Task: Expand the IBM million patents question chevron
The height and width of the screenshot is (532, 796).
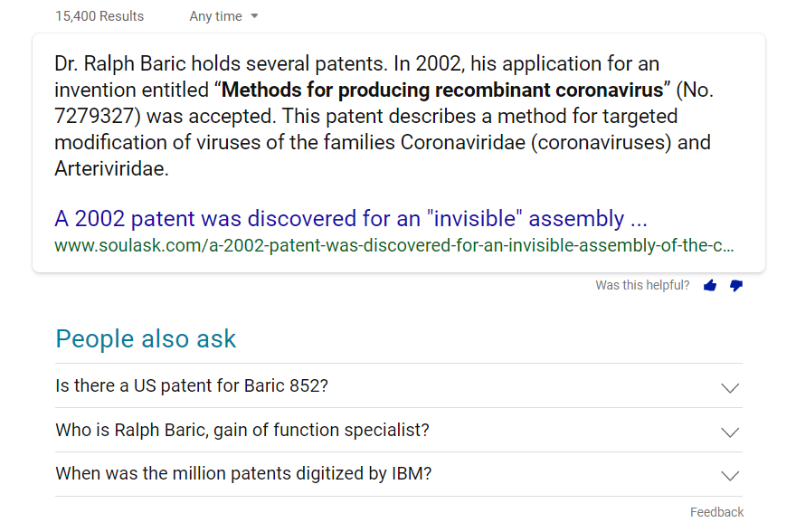Action: coord(730,476)
